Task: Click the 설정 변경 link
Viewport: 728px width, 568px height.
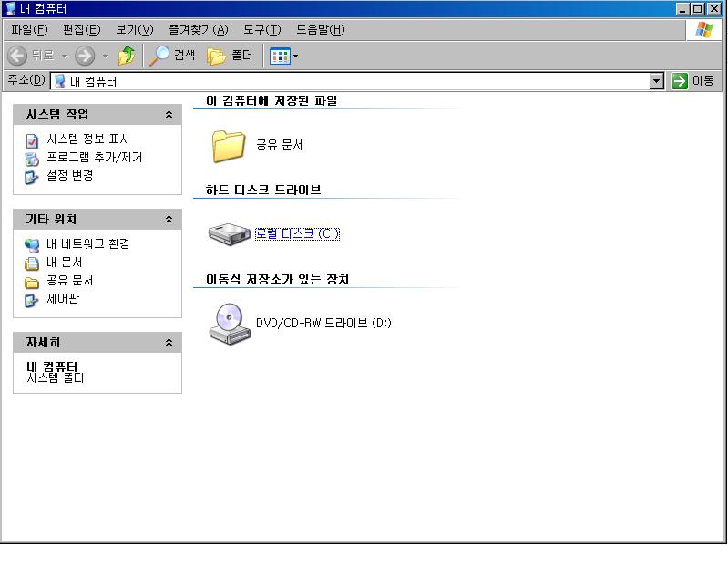Action: pos(69,176)
